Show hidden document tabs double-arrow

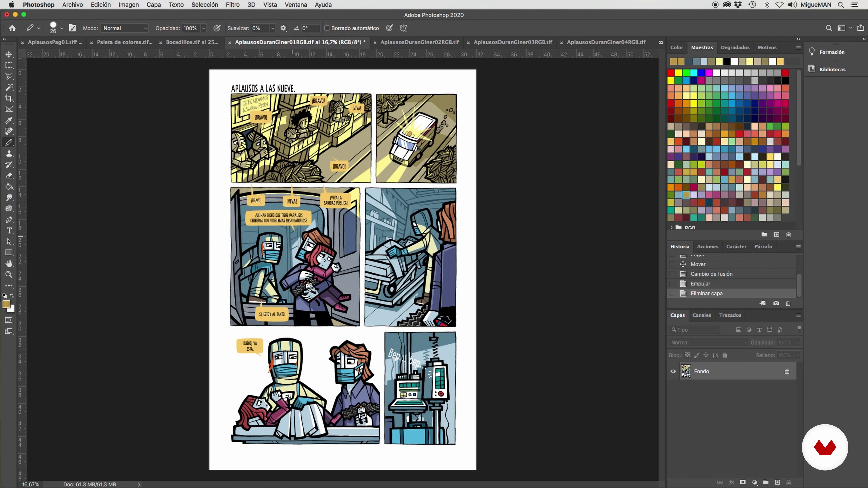[x=661, y=42]
